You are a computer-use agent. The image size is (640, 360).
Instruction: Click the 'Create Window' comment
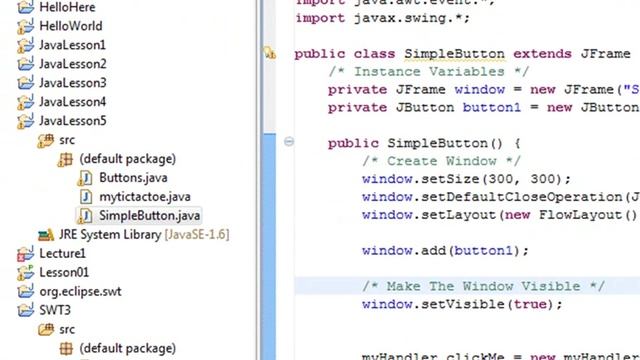441,161
